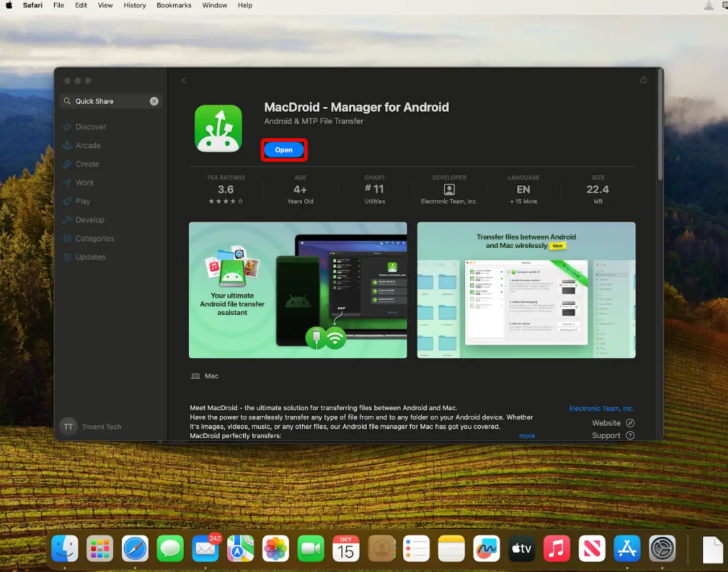This screenshot has width=728, height=572.
Task: Open Photos from the Dock
Action: click(276, 548)
